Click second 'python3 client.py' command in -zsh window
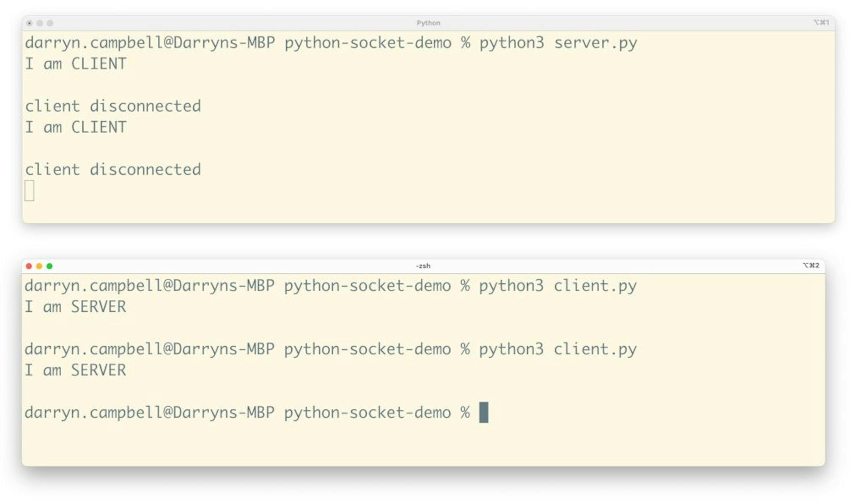 [557, 350]
